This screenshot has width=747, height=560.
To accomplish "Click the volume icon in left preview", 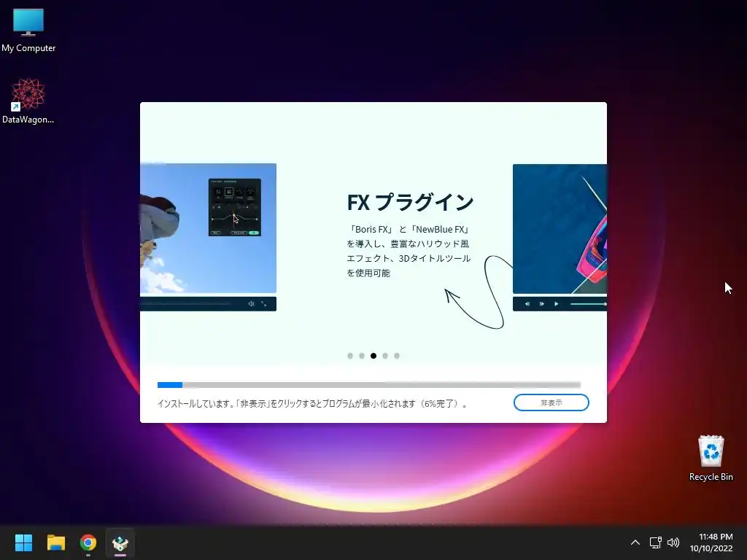I will [251, 303].
